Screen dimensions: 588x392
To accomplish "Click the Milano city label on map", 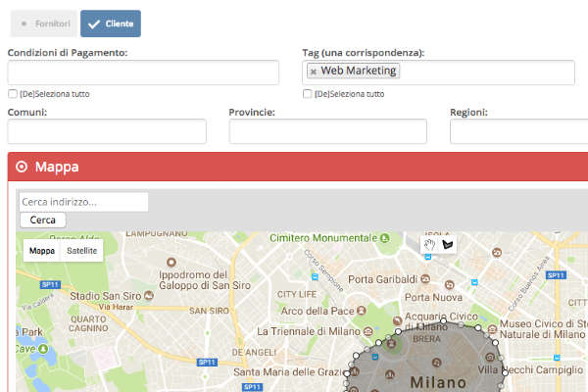I will [438, 382].
